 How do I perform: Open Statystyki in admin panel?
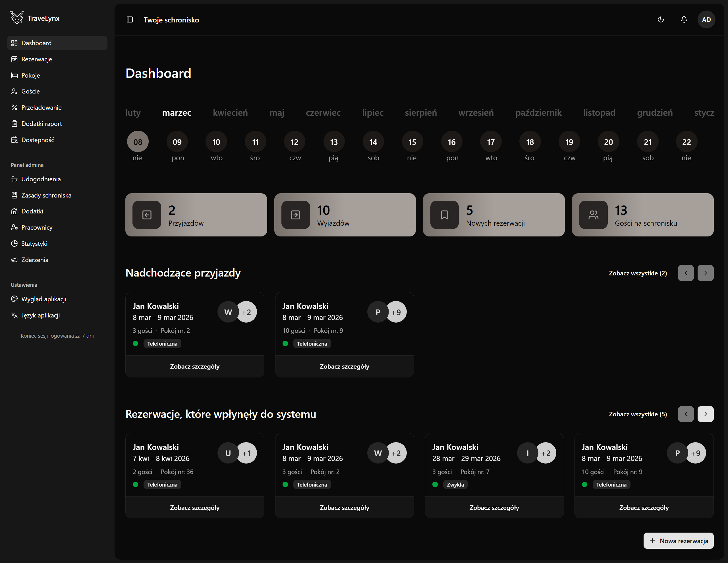34,244
